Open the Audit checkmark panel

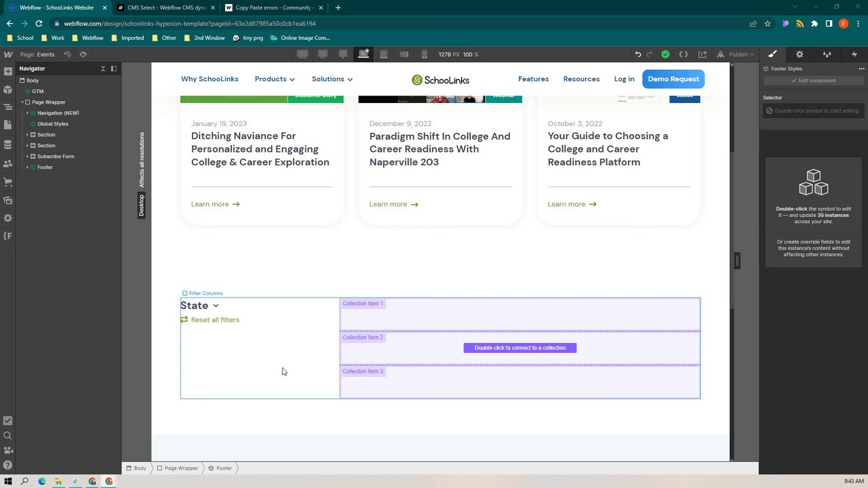[x=8, y=421]
